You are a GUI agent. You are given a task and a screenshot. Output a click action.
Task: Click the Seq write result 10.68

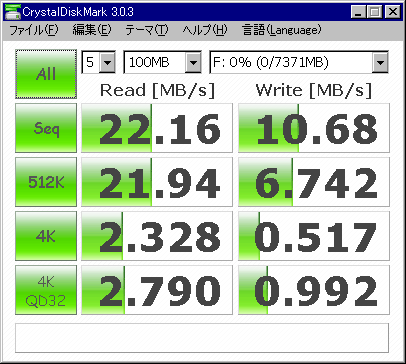pos(314,128)
